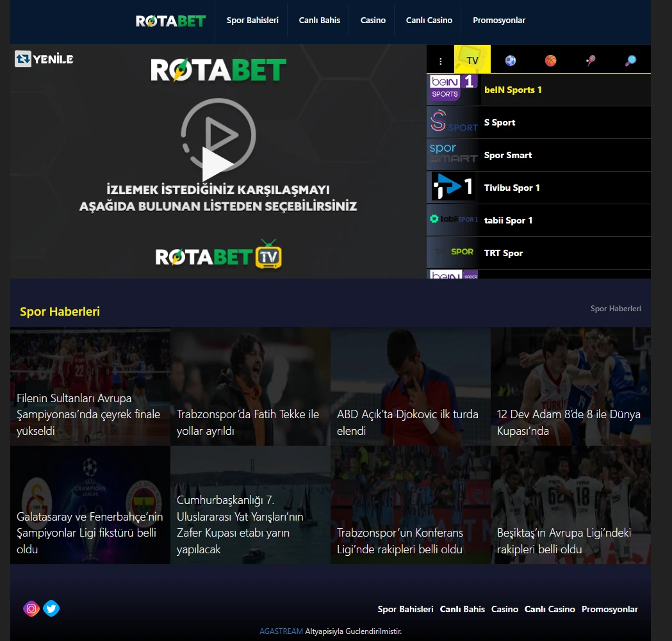Image resolution: width=672 pixels, height=641 pixels.
Task: Open Casino in top navigation
Action: click(373, 20)
